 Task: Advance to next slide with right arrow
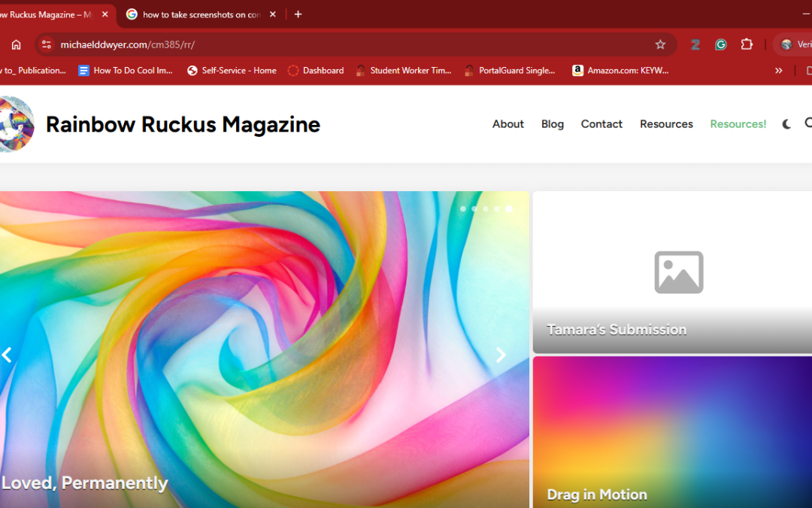point(500,355)
